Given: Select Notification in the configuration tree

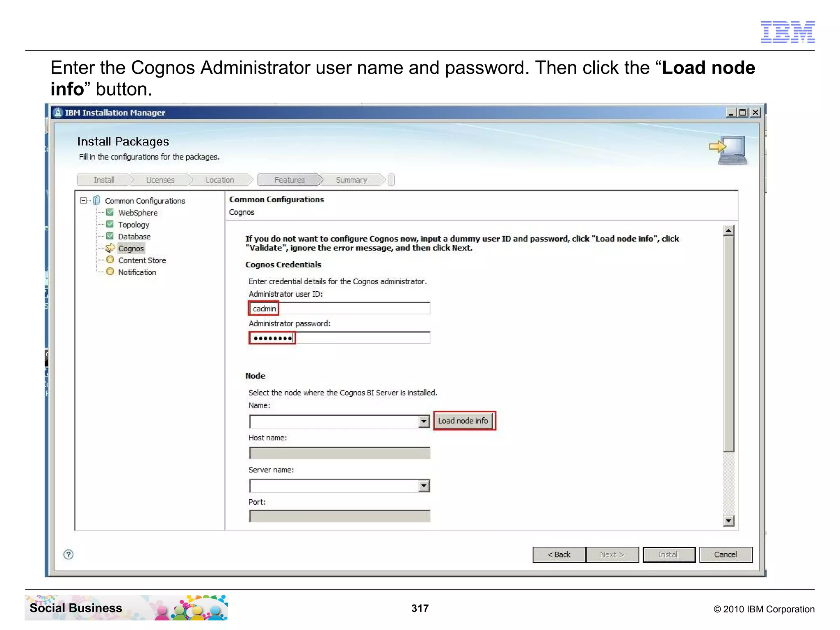Looking at the screenshot, I should (137, 272).
